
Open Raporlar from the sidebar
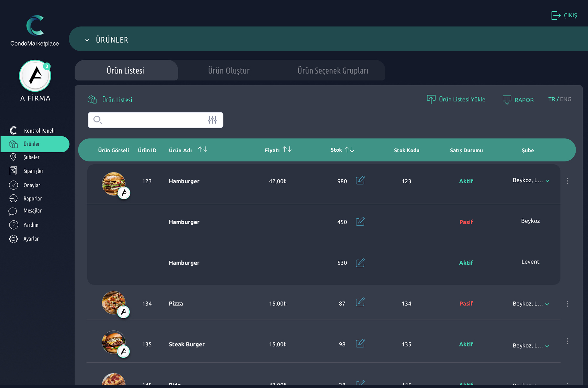point(32,198)
